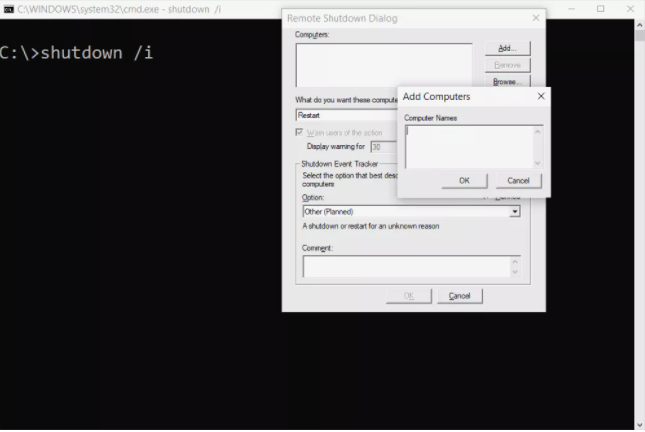Click the greyed OK button in Remote Shutdown Dialog
This screenshot has height=432, width=645.
409,296
